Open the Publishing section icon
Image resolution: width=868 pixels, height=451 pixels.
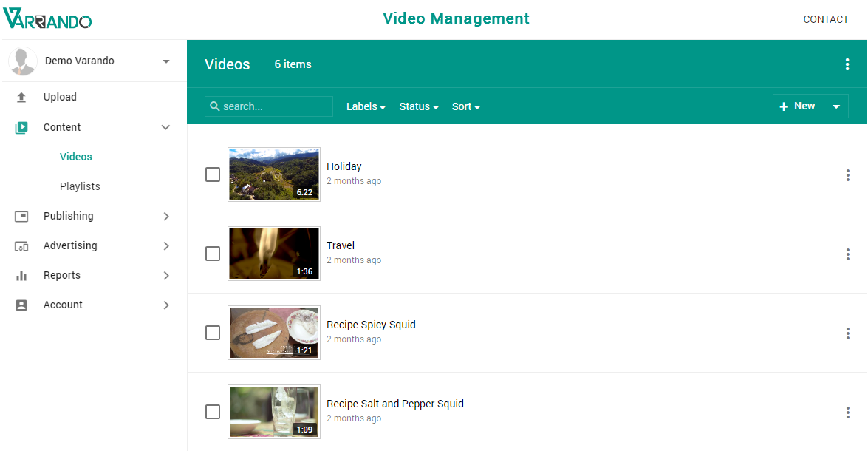tap(22, 215)
